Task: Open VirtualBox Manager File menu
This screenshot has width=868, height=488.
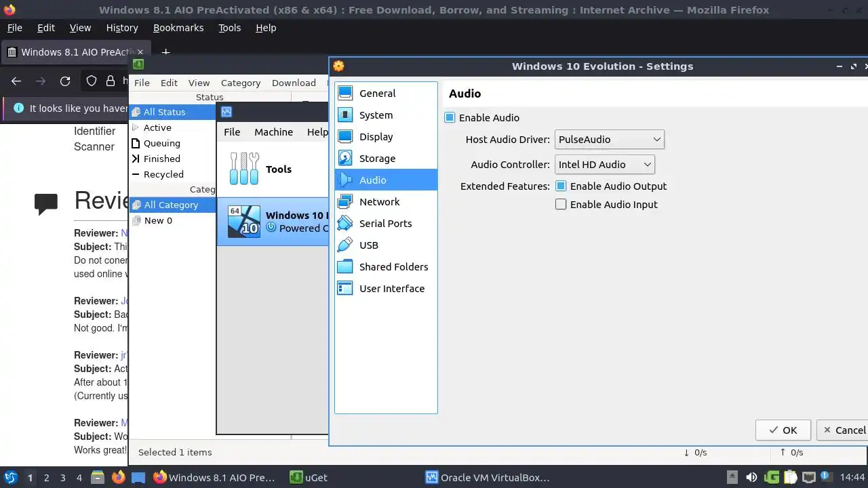Action: click(x=232, y=132)
